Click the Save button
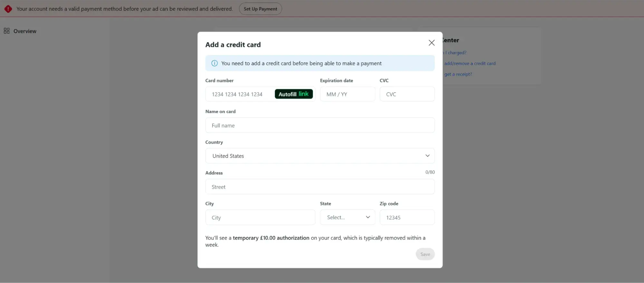Image resolution: width=644 pixels, height=283 pixels. (425, 254)
